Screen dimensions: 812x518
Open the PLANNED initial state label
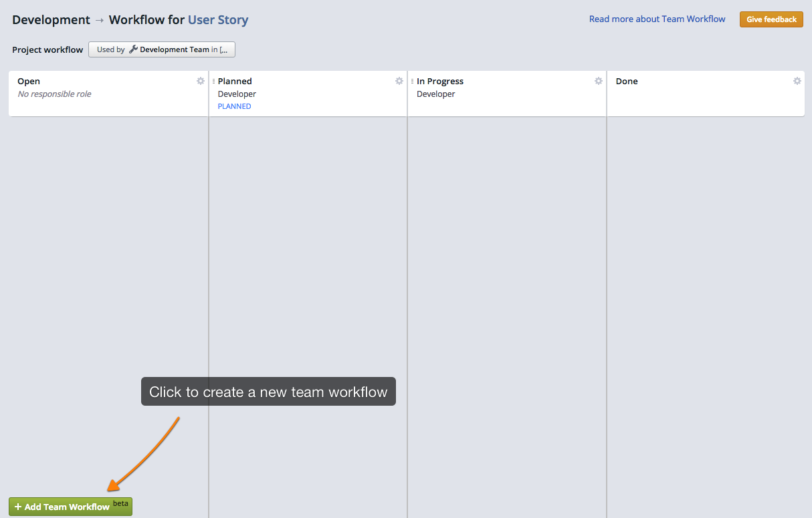pos(234,106)
